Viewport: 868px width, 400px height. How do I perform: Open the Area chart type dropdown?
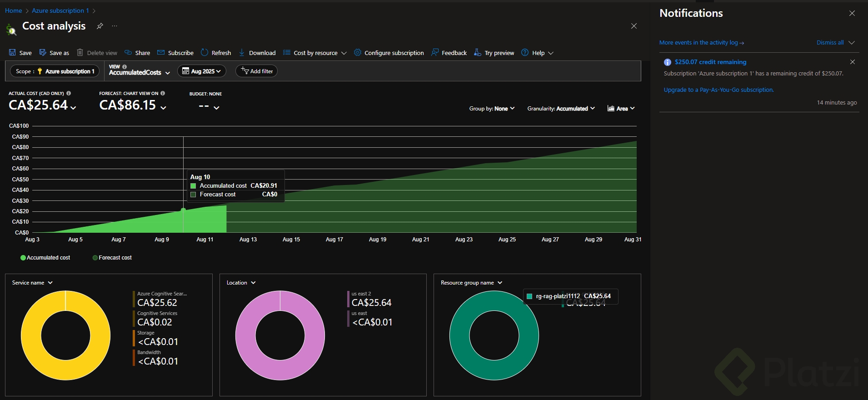tap(621, 109)
